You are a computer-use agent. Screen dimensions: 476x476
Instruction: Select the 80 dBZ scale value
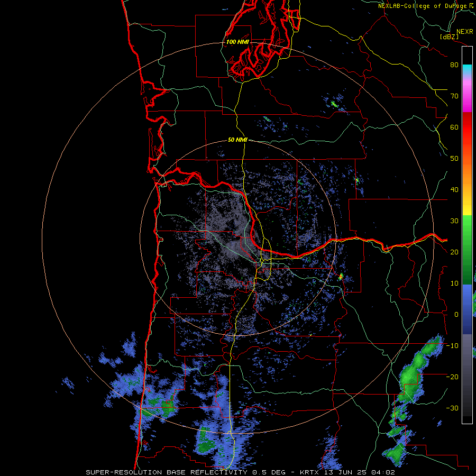pyautogui.click(x=454, y=65)
